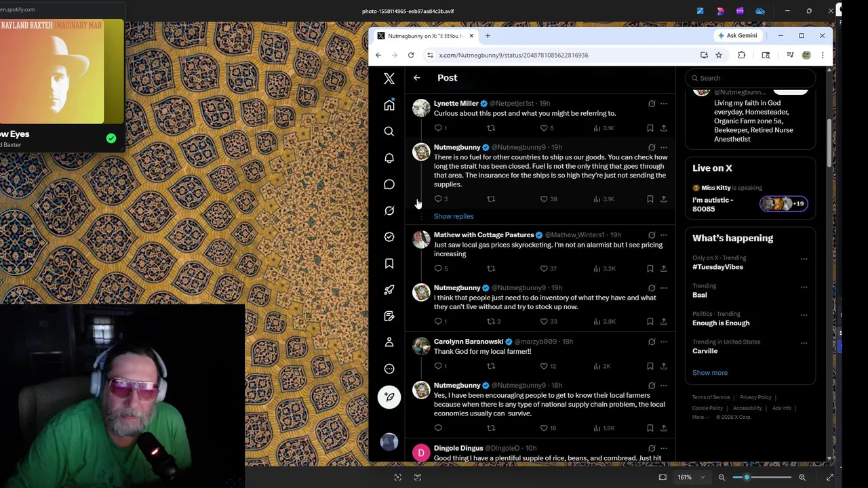
Task: Click OneDrive cloud icon in image viewer
Action: (x=760, y=11)
